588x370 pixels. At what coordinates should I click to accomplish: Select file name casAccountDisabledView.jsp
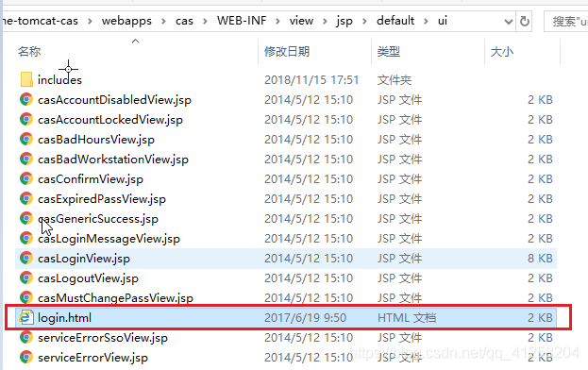114,100
